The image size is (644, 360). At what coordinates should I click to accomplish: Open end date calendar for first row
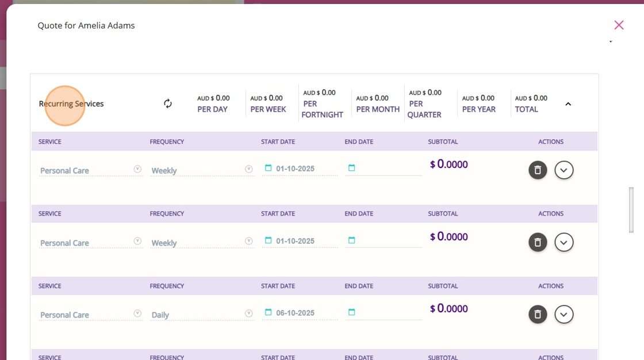coord(352,168)
